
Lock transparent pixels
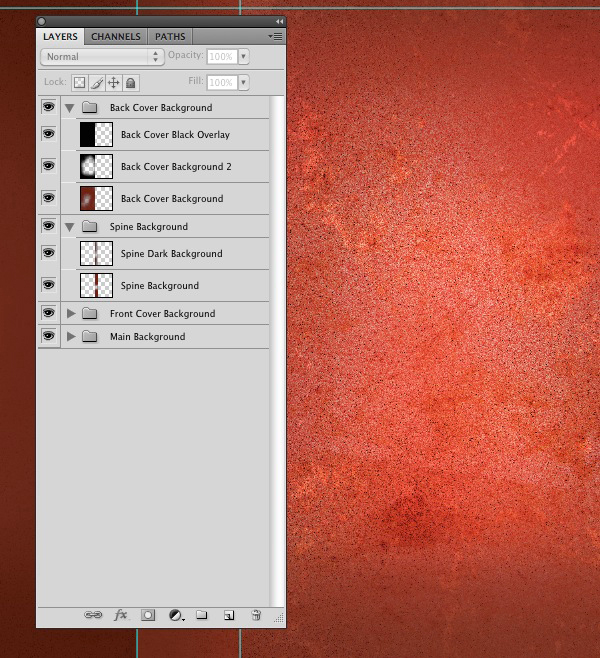[79, 83]
